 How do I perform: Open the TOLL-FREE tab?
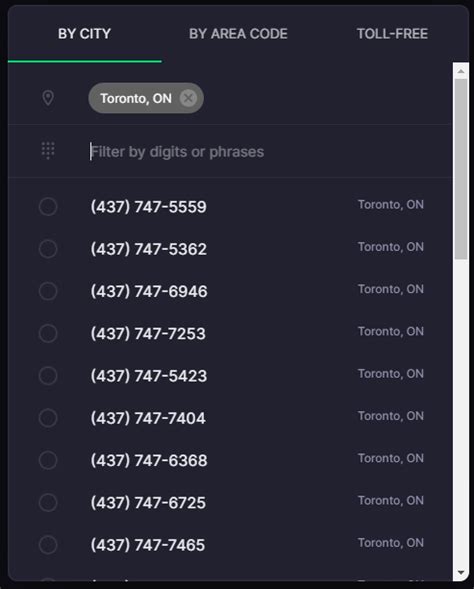392,34
